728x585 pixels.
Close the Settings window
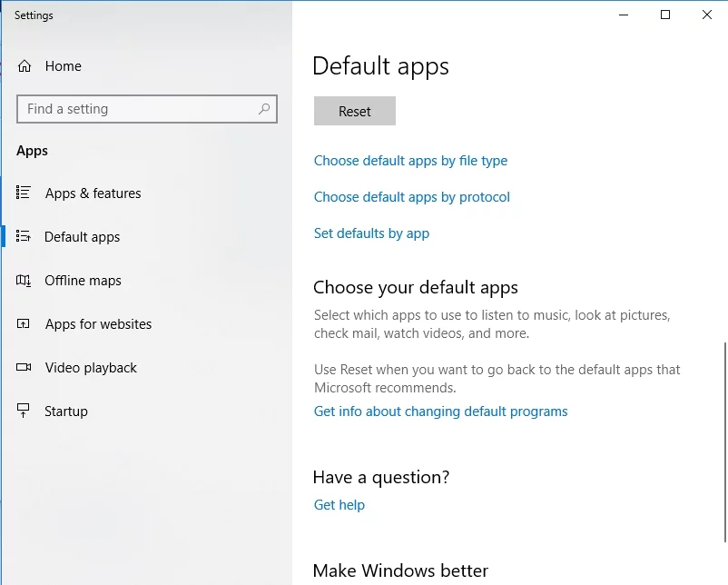tap(707, 15)
